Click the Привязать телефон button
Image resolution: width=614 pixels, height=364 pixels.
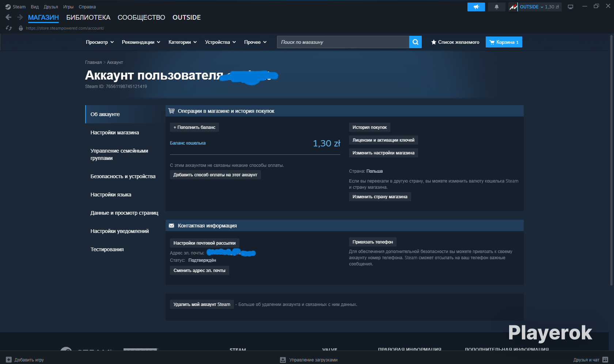coord(373,242)
